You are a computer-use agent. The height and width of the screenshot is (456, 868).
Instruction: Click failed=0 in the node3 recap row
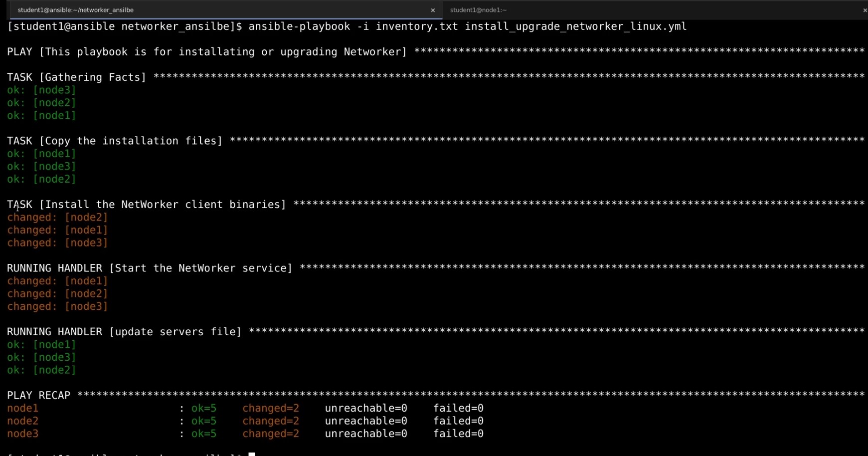tap(458, 434)
